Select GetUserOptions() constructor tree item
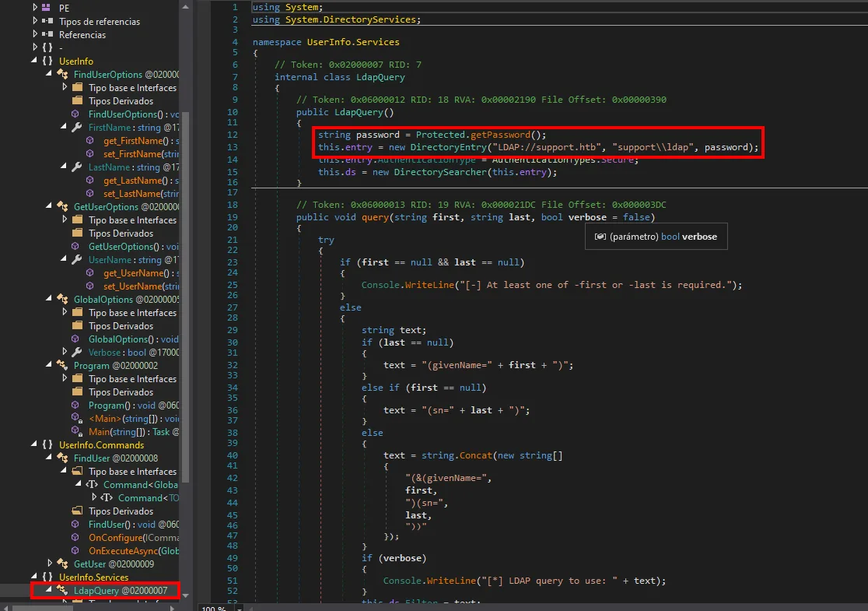This screenshot has height=611, width=868. click(x=134, y=247)
